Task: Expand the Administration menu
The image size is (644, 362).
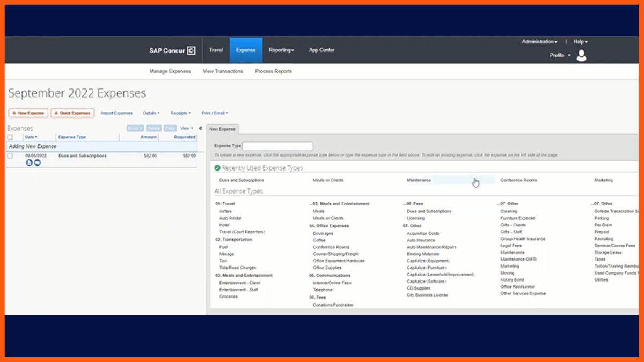Action: (539, 41)
